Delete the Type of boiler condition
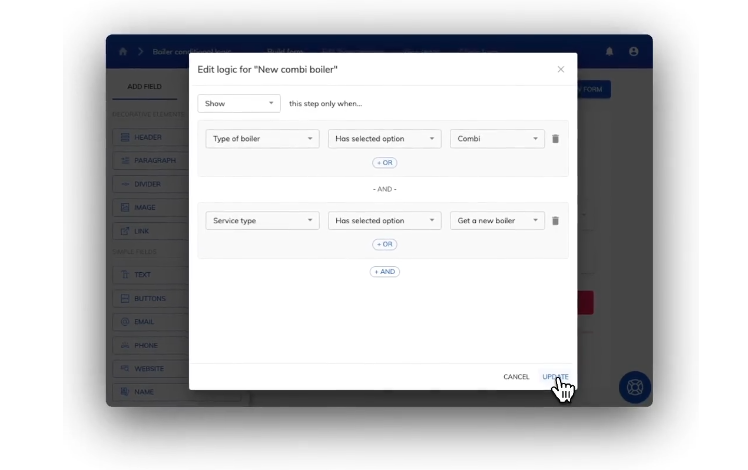This screenshot has height=470, width=748. pyautogui.click(x=555, y=139)
